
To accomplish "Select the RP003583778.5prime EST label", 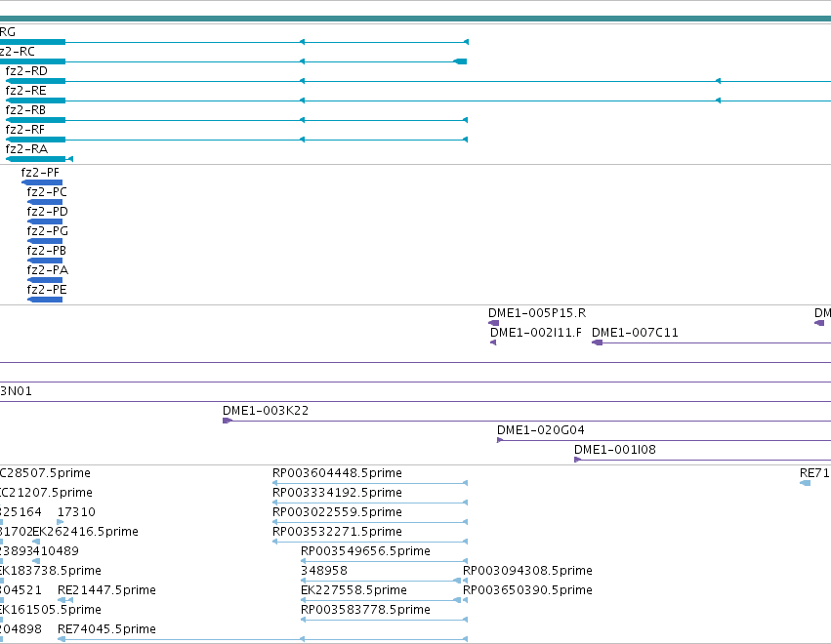I will (x=365, y=610).
